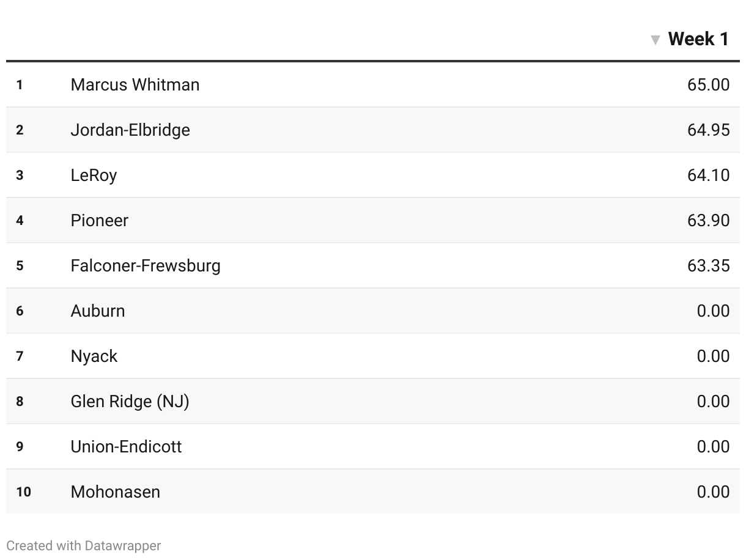Click the sort arrow beside Week 1

656,40
